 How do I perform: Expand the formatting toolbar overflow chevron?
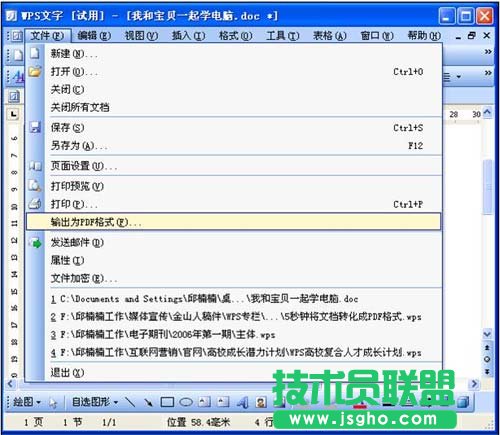tap(488, 73)
